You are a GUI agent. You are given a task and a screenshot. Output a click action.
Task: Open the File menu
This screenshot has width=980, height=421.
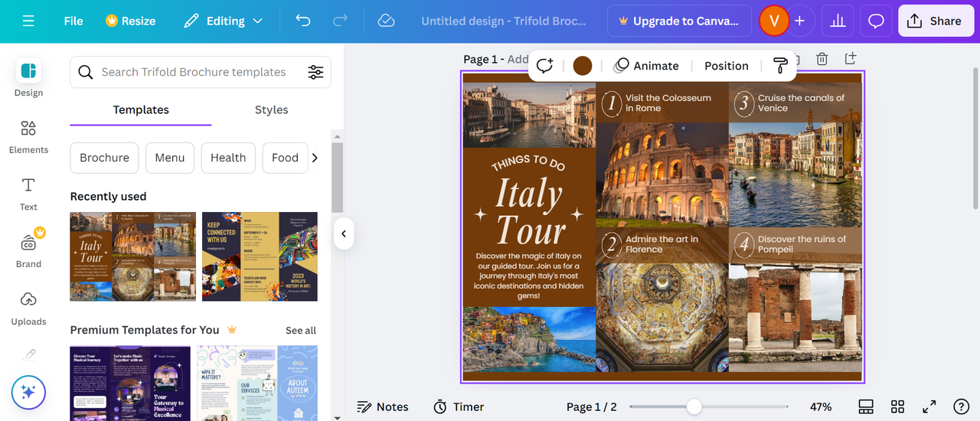73,21
